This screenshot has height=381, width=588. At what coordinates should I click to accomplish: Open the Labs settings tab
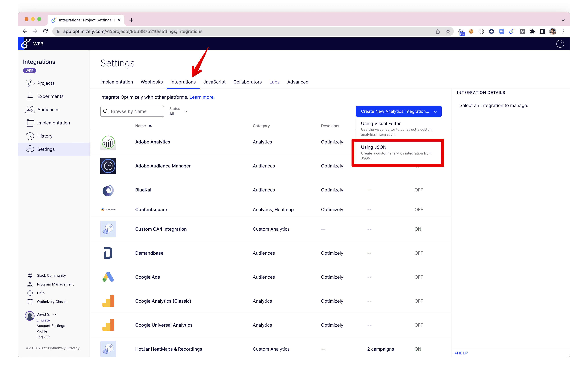[274, 82]
